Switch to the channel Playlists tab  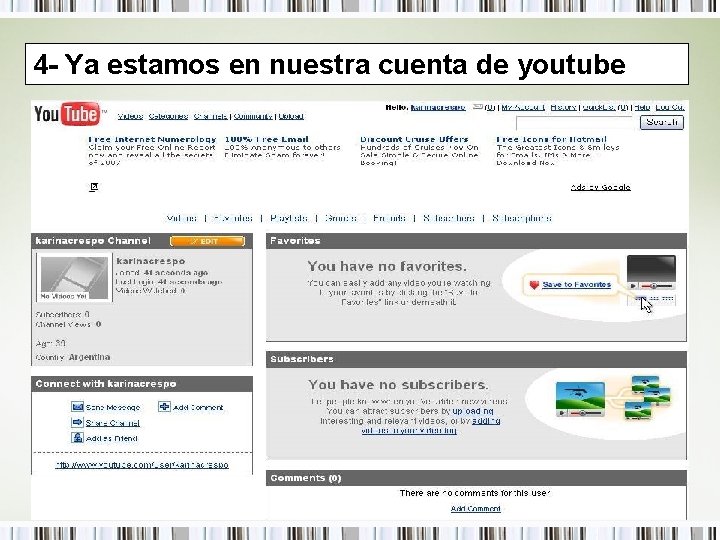[x=289, y=218]
